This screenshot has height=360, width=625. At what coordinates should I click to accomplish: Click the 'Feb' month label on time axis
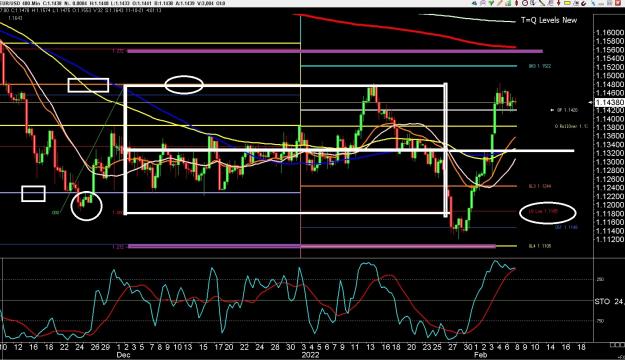pyautogui.click(x=480, y=355)
